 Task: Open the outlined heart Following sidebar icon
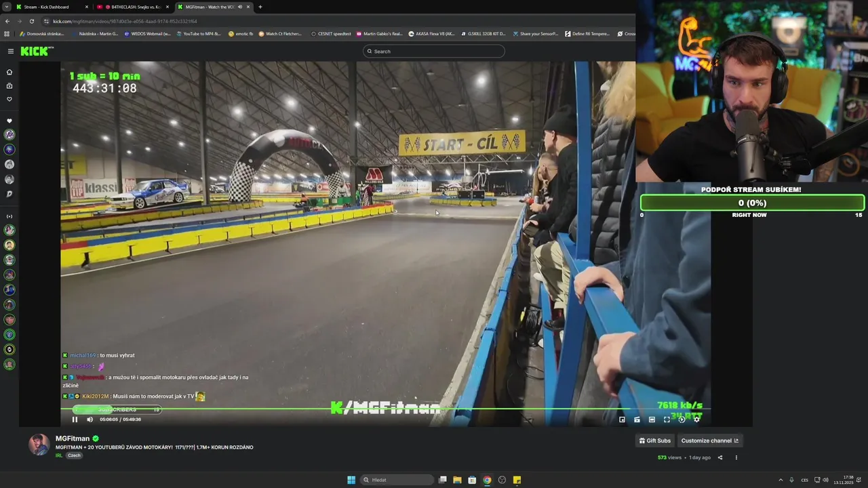coord(9,99)
